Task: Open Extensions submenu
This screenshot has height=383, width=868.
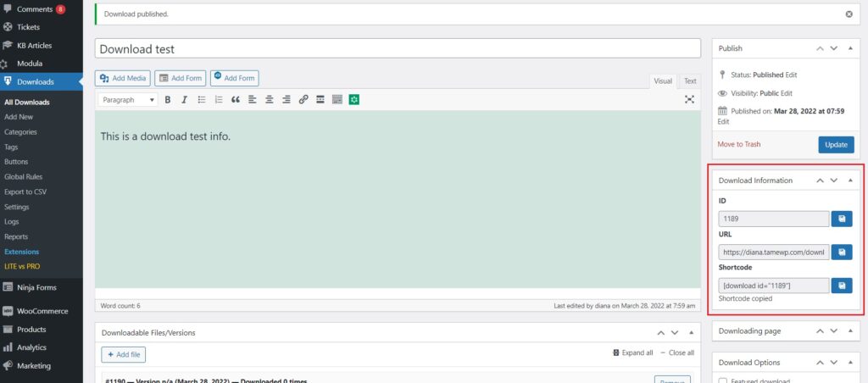Action: click(x=21, y=252)
